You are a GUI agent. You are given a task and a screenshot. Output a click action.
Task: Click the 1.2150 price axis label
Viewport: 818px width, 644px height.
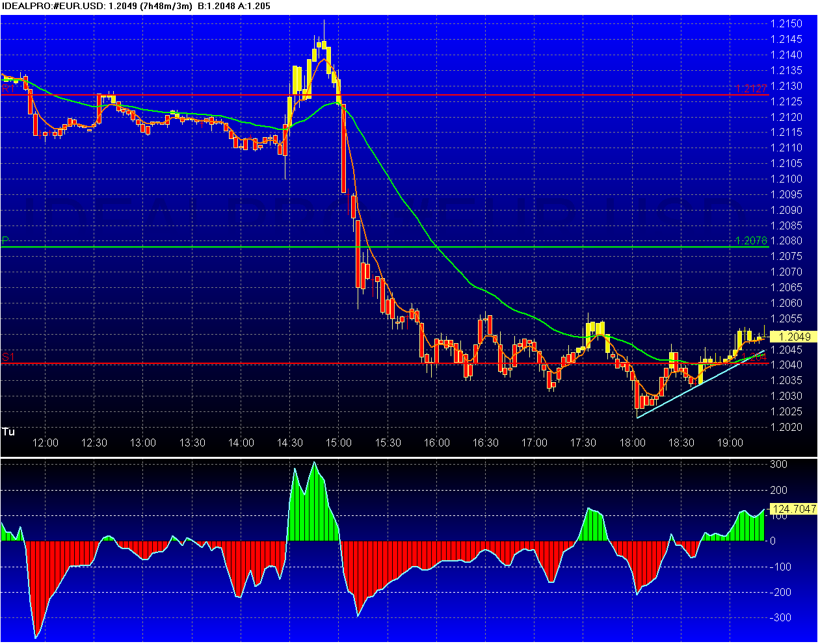coord(785,24)
